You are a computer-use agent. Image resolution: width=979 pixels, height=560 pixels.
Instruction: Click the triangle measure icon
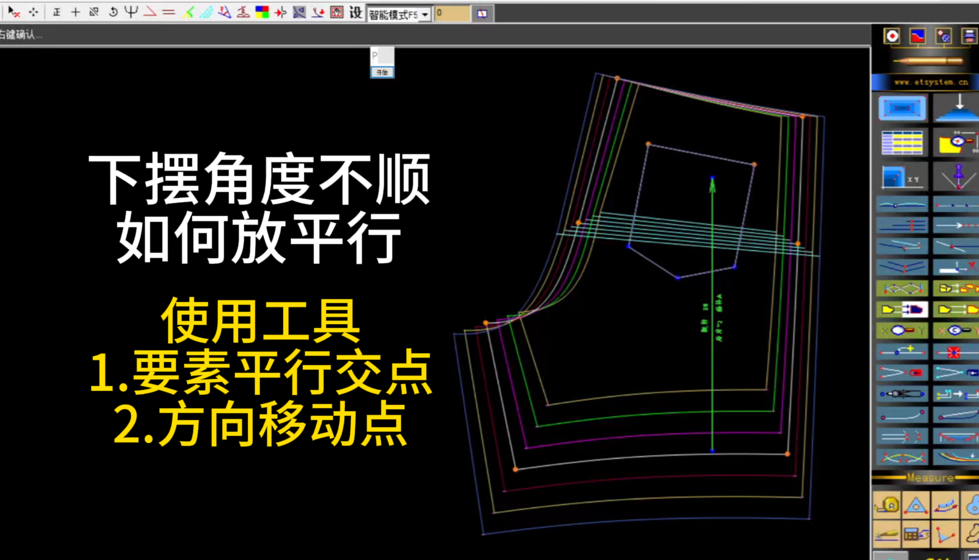pyautogui.click(x=916, y=506)
